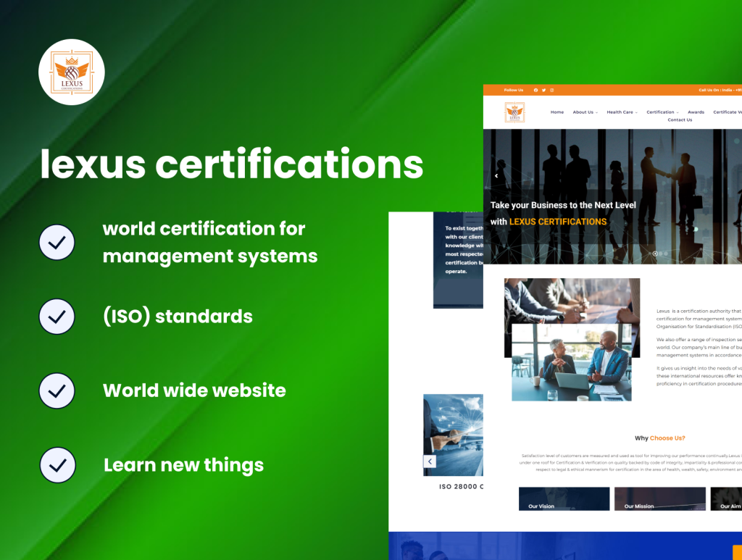Click the 'Follow Us' label
This screenshot has width=742, height=560.
[514, 90]
